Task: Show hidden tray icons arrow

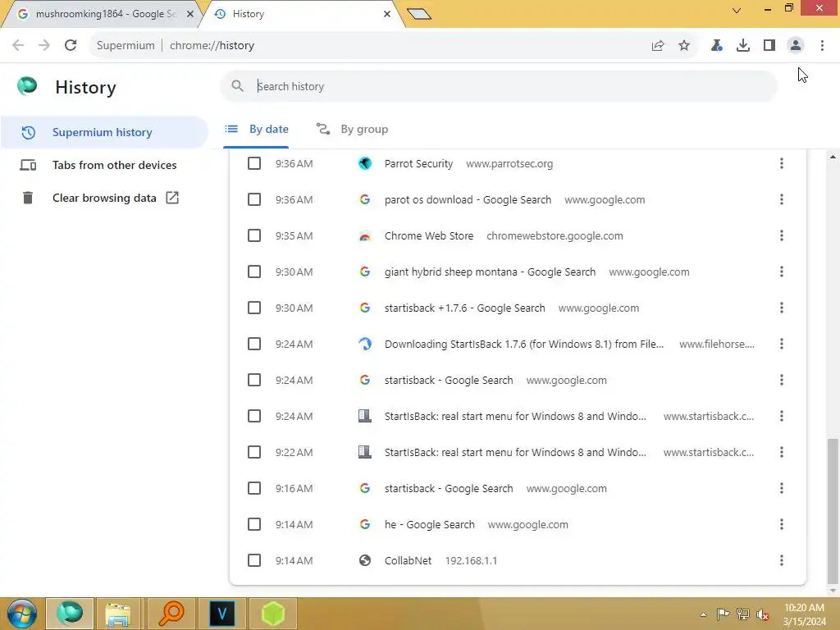Action: coord(703,614)
